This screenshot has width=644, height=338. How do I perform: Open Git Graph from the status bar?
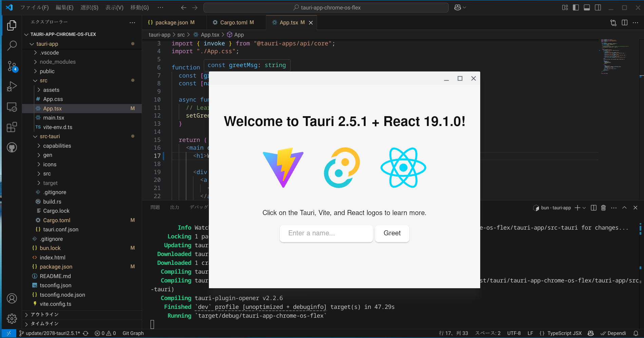click(x=133, y=333)
